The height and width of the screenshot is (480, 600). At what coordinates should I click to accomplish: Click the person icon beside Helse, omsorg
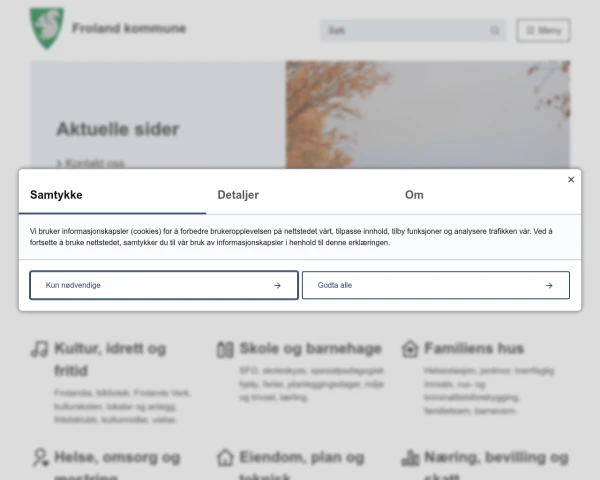pos(40,457)
